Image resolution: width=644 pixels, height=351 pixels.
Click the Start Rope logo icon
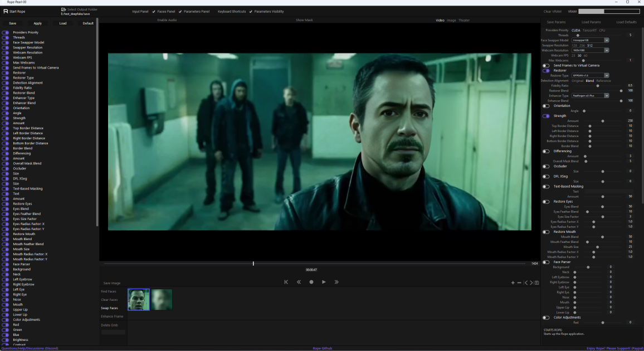point(6,12)
